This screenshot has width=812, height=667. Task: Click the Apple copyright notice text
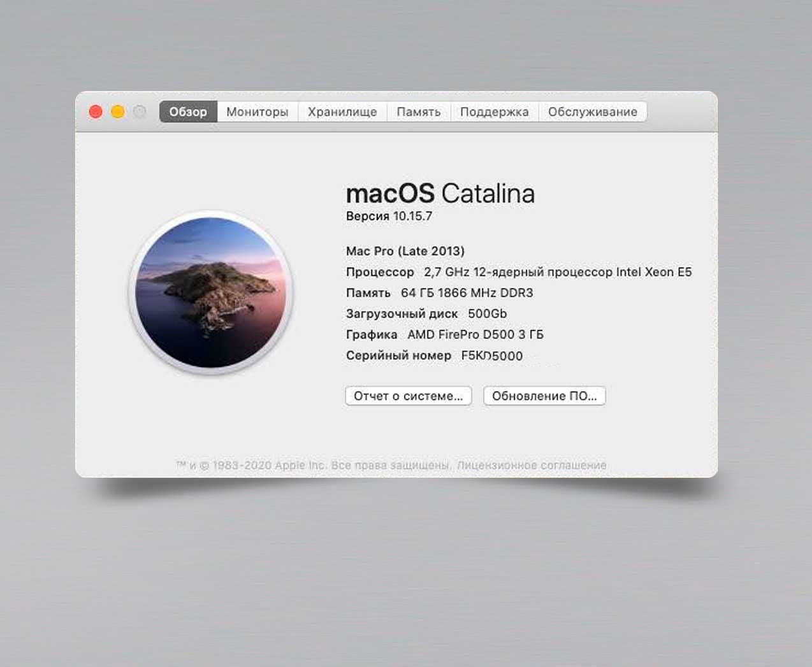pyautogui.click(x=314, y=465)
